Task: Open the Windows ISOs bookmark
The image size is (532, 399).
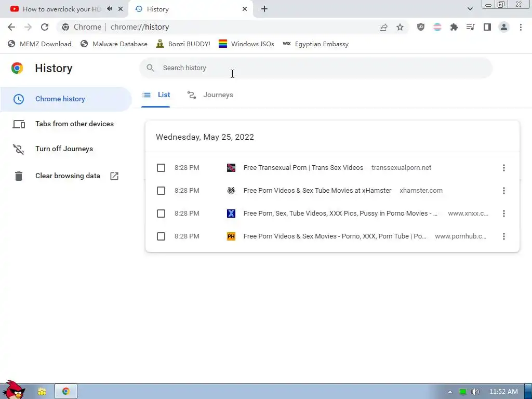Action: tap(246, 44)
